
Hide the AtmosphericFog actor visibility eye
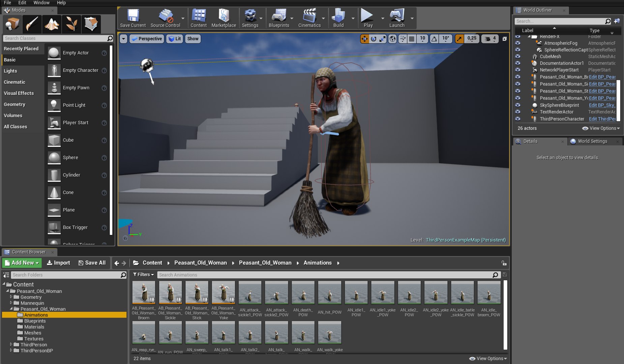[x=518, y=43]
